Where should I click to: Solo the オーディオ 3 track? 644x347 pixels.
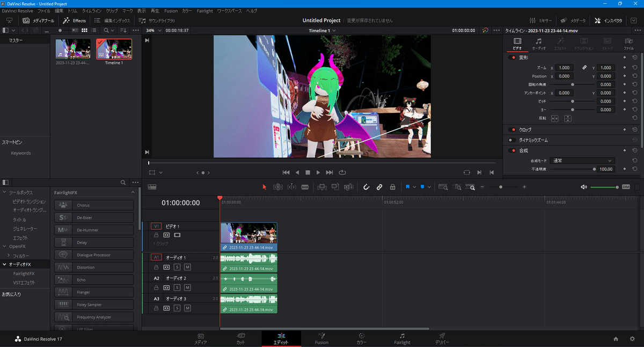177,308
